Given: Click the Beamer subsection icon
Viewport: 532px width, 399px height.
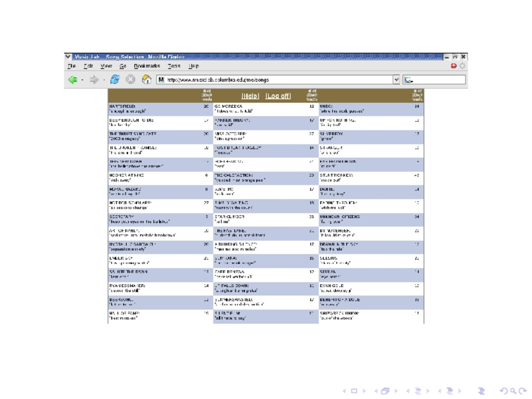Looking at the screenshot, I should pyautogui.click(x=418, y=391).
